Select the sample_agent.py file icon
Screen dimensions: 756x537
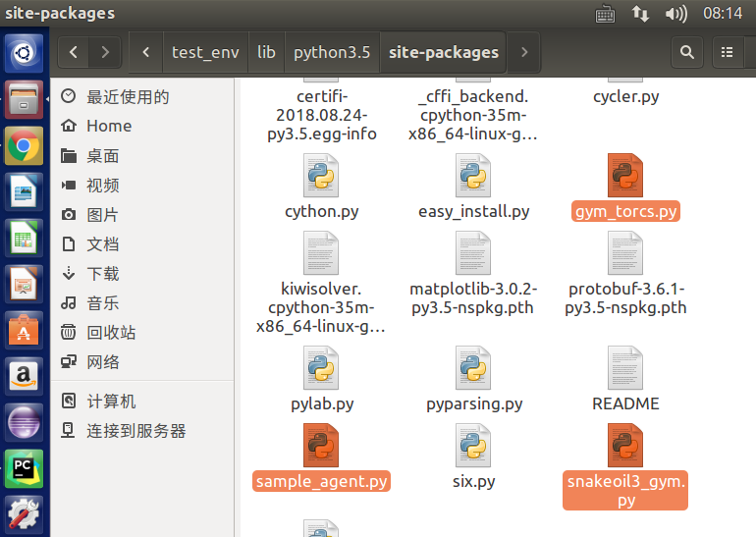[x=321, y=446]
